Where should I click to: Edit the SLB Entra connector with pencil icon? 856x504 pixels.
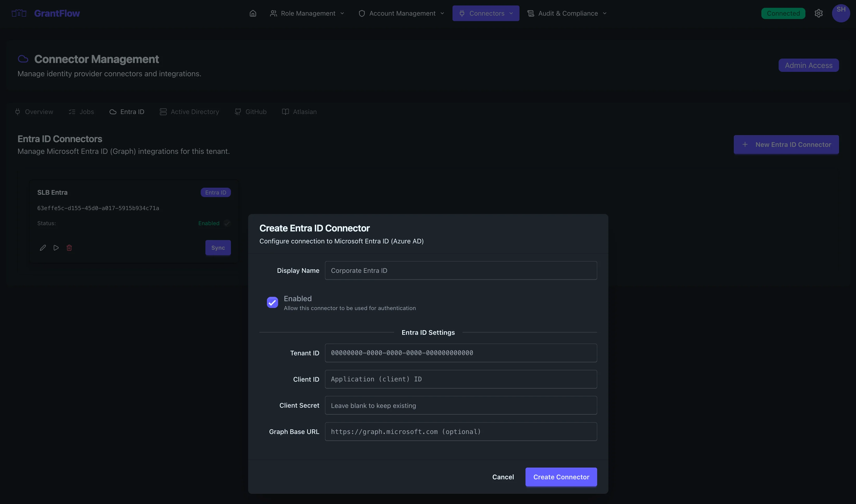point(43,248)
